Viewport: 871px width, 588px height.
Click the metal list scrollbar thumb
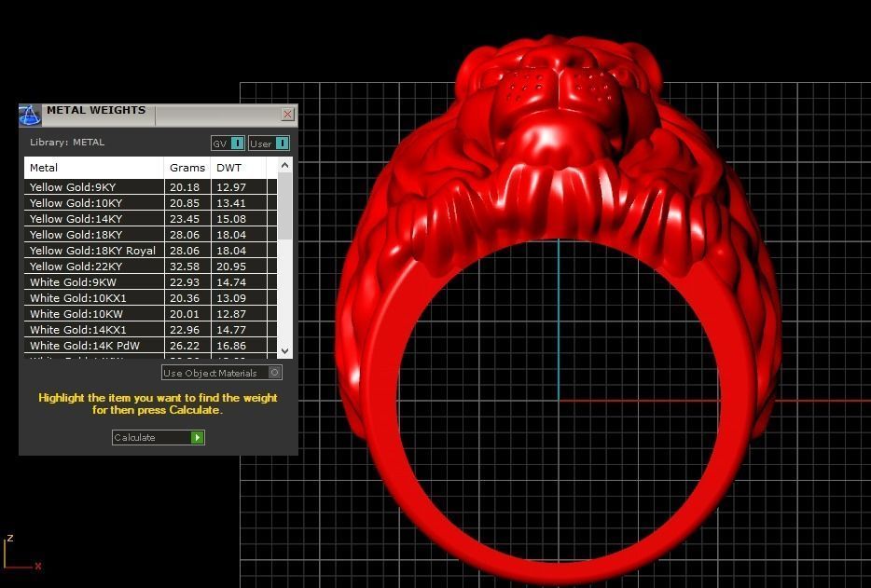tap(284, 206)
